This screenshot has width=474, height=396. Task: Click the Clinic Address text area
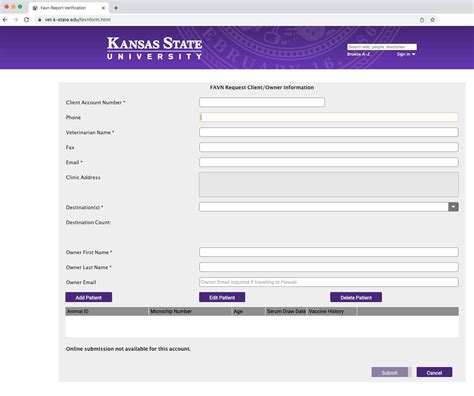coord(329,184)
